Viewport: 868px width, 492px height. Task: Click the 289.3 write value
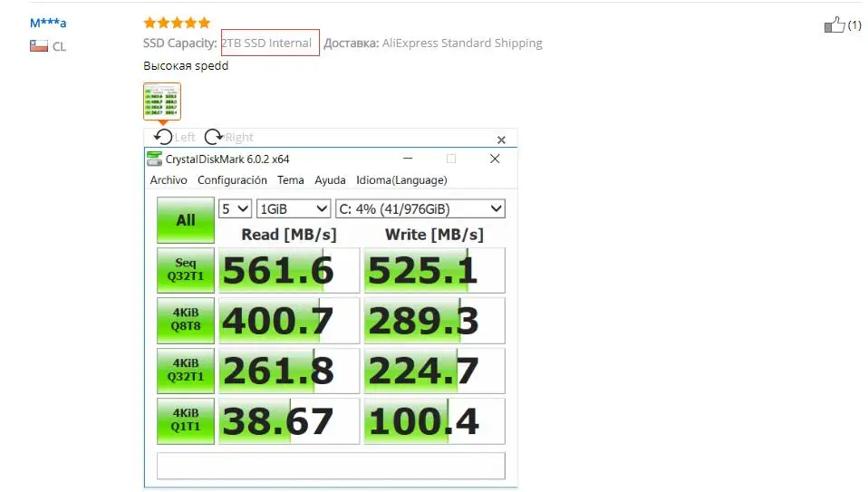(435, 321)
